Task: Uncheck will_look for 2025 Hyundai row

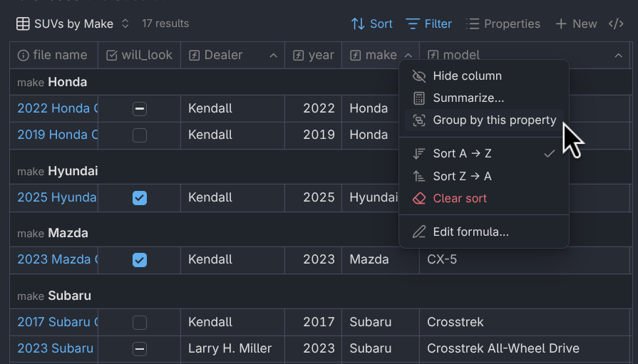Action: 140,197
